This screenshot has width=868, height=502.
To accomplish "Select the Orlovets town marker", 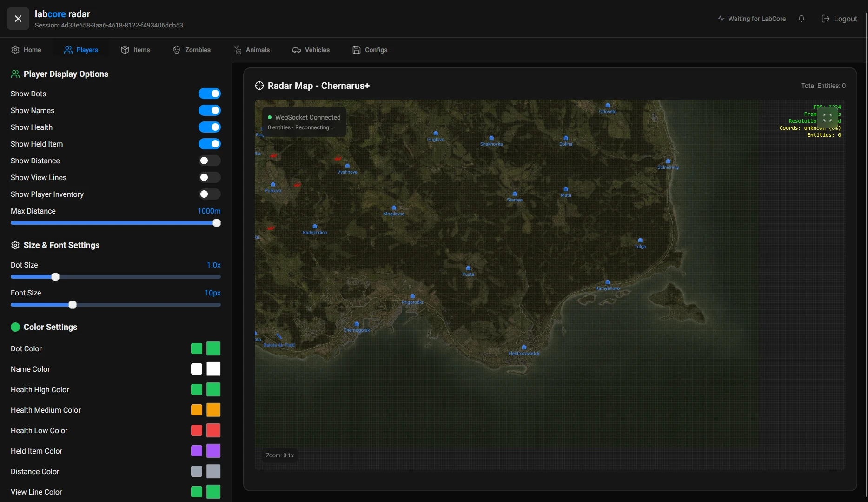I will pyautogui.click(x=608, y=108).
